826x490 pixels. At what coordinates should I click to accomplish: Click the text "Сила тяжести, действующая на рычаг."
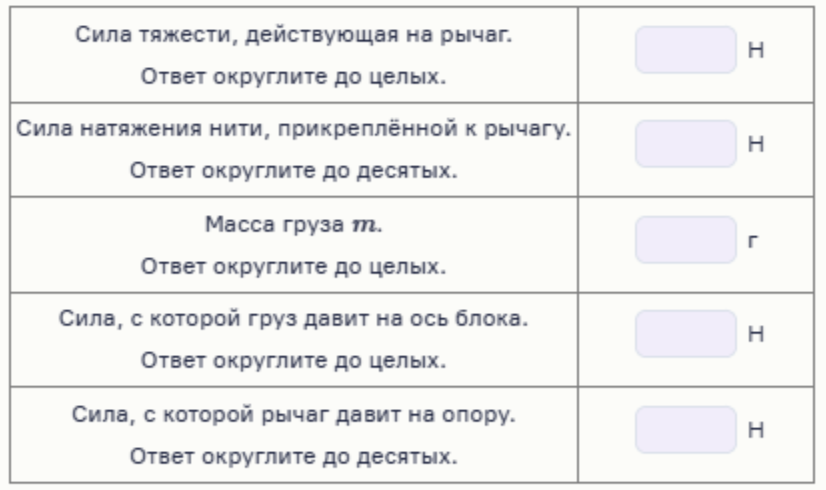pyautogui.click(x=296, y=33)
